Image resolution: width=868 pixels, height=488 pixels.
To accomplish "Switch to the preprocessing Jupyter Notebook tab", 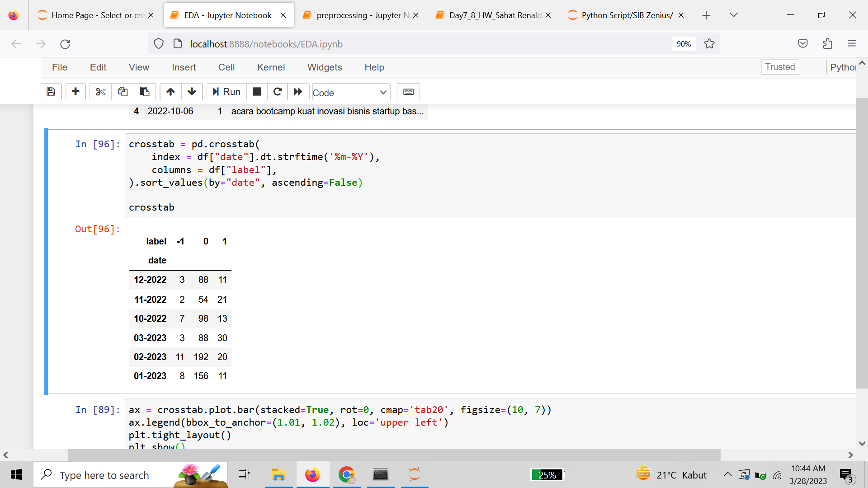I will 360,15.
